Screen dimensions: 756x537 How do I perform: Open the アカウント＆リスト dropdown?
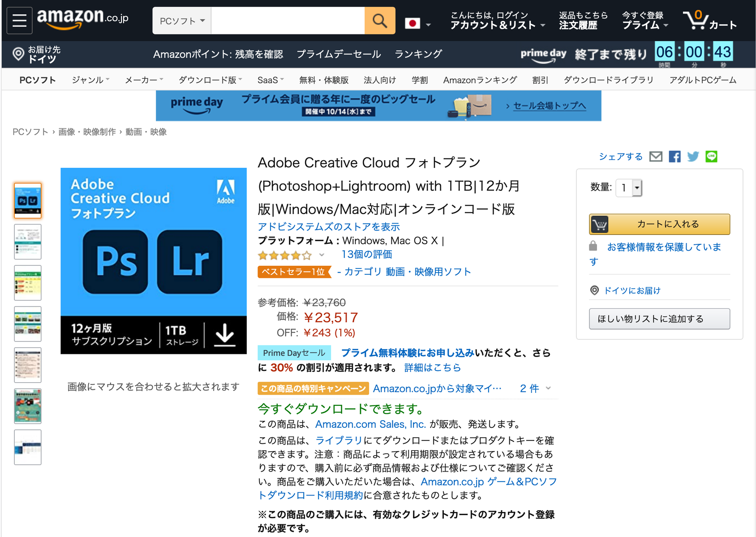(497, 21)
